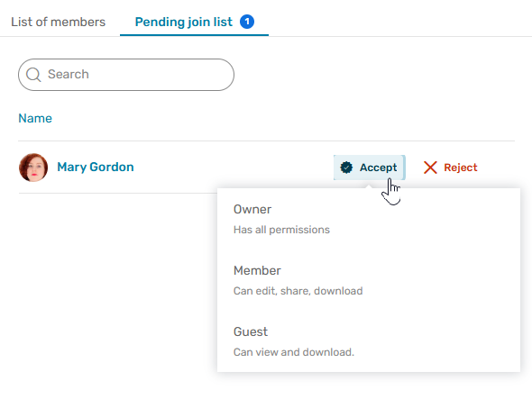Click the 'Can view and download.' description
Screen dimensions: 532x399
294,352
